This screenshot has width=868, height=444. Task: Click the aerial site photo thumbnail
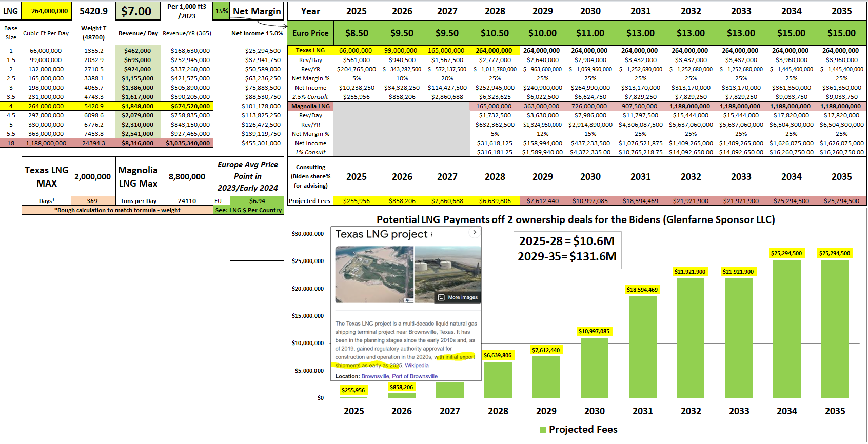point(374,275)
